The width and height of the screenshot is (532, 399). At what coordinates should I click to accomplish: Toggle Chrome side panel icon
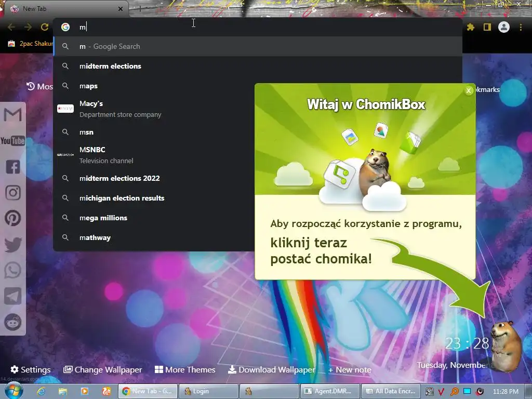coord(487,27)
